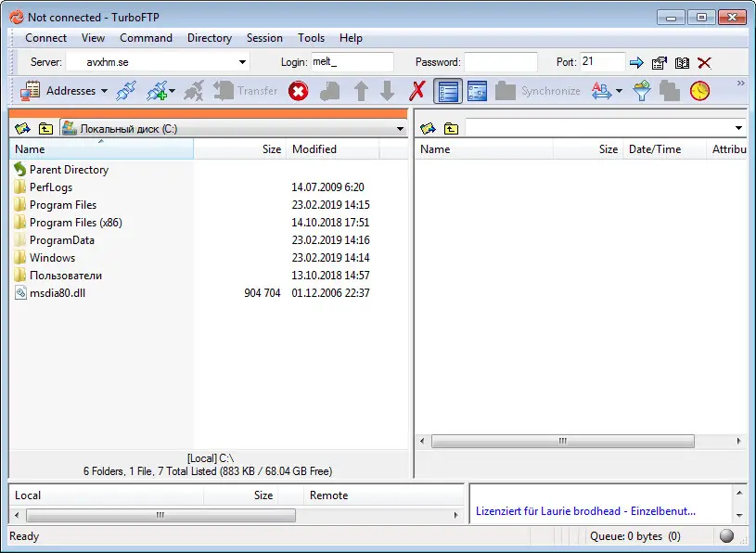Click the remote pane browse folder icon
This screenshot has width=756, height=553.
(428, 129)
